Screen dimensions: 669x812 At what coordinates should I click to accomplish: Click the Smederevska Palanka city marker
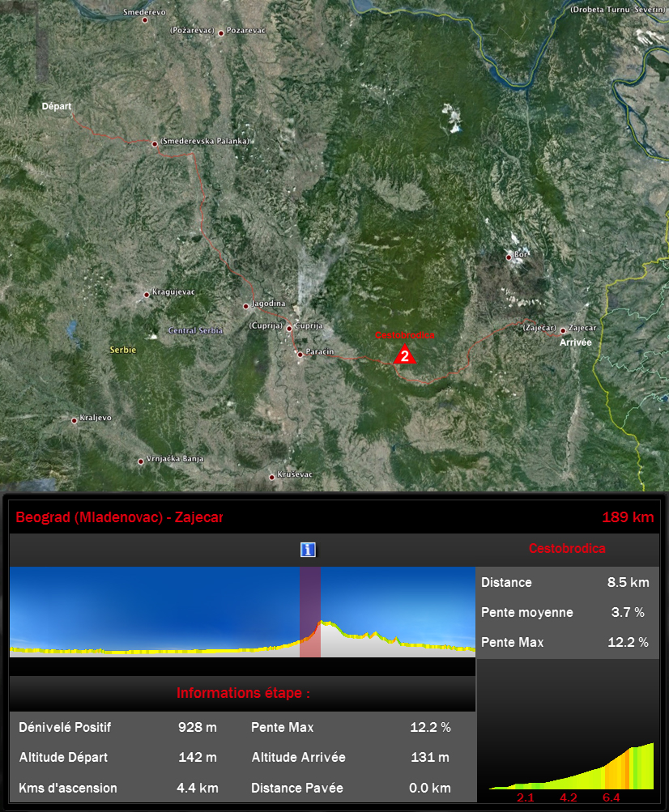155,144
